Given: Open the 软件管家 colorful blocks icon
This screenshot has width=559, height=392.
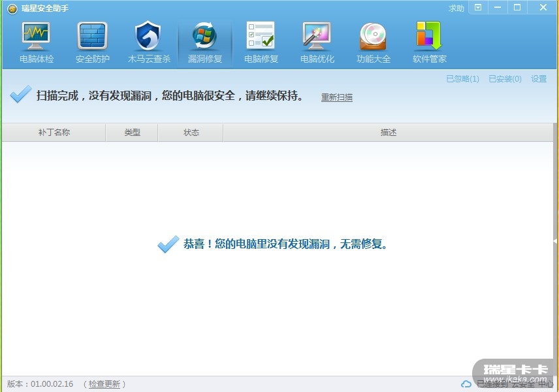Looking at the screenshot, I should 429,36.
